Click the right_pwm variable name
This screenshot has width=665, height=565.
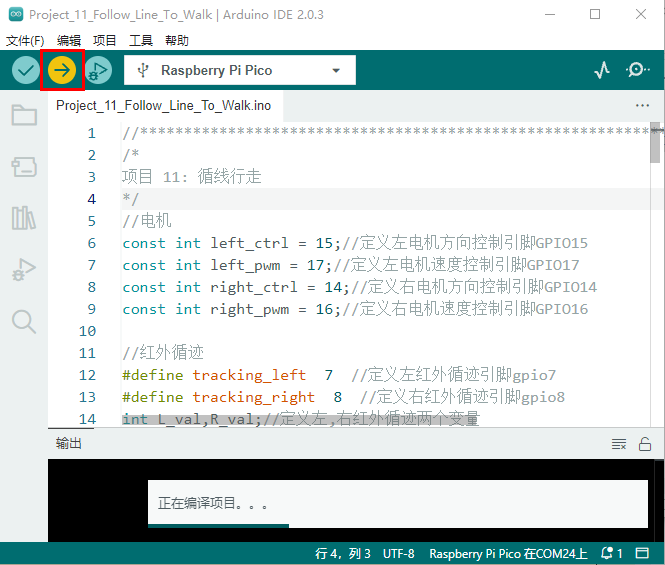249,310
